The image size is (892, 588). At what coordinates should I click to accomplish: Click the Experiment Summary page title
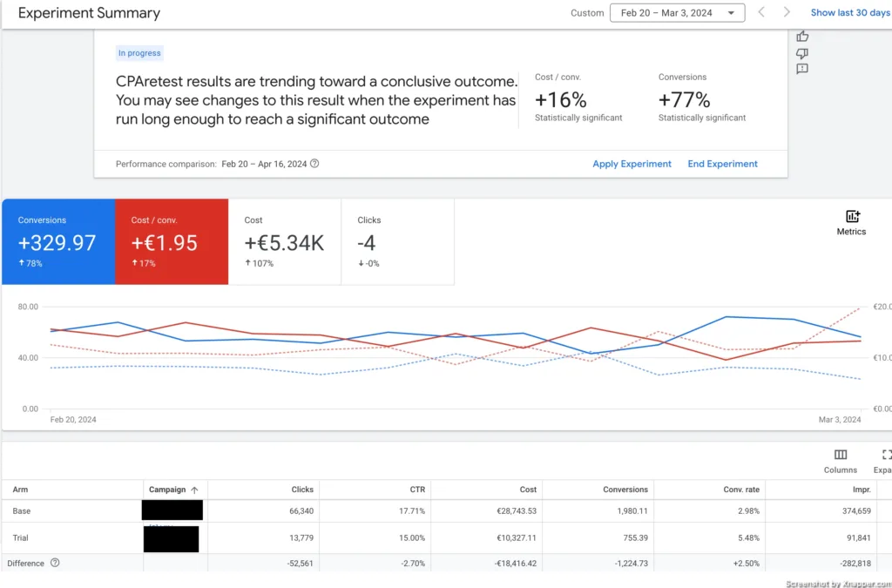coord(90,13)
